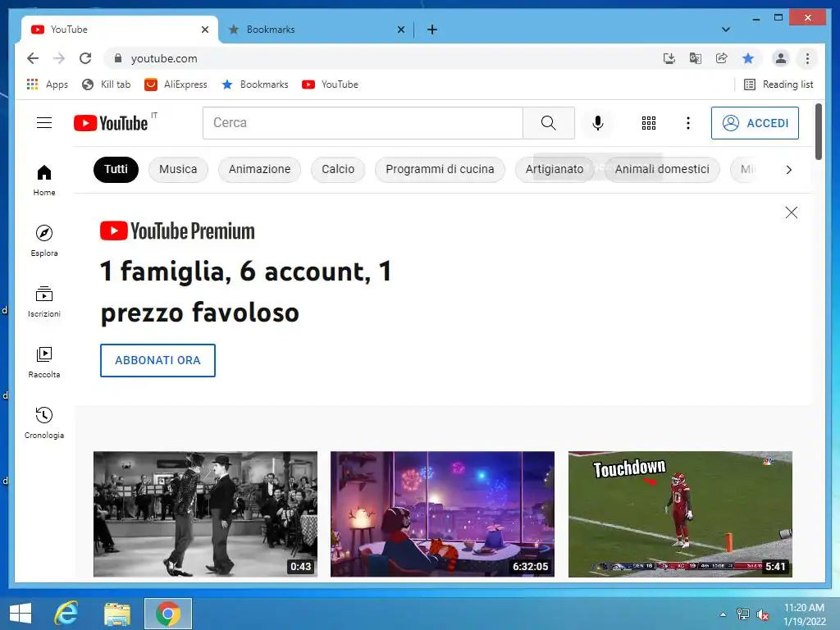Close the Bookmarks tab
Viewport: 840px width, 630px height.
pos(400,30)
